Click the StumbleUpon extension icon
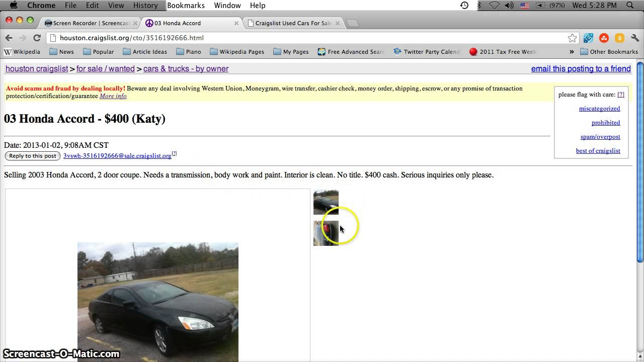 click(x=604, y=38)
